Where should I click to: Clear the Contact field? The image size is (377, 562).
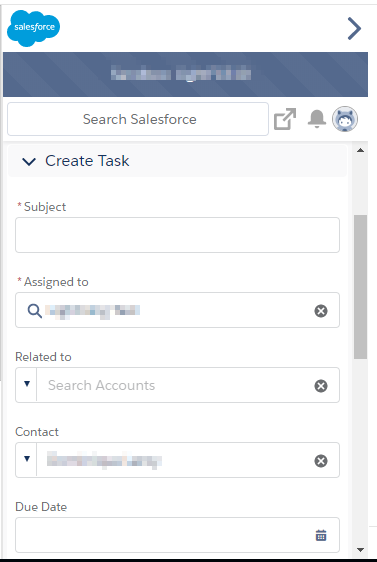(x=321, y=461)
